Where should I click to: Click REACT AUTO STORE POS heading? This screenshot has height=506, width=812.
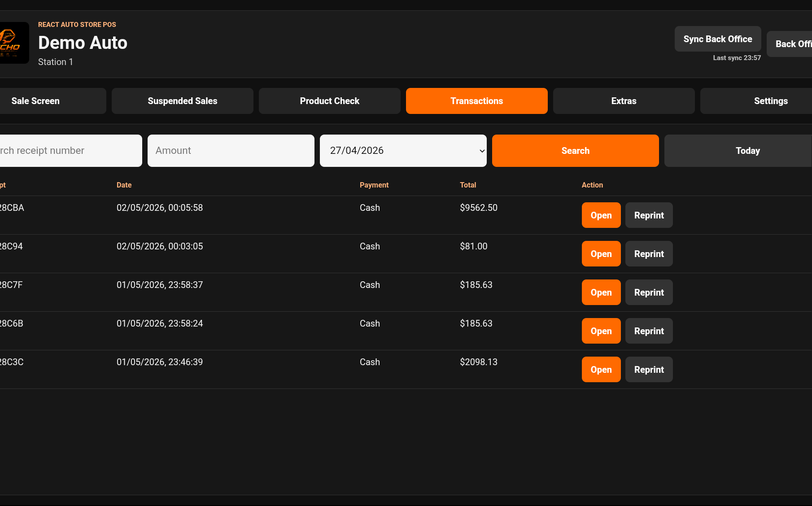pos(77,25)
